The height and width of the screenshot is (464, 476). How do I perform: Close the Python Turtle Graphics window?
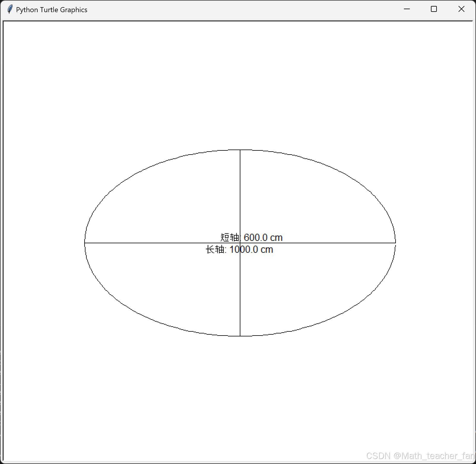pyautogui.click(x=461, y=9)
